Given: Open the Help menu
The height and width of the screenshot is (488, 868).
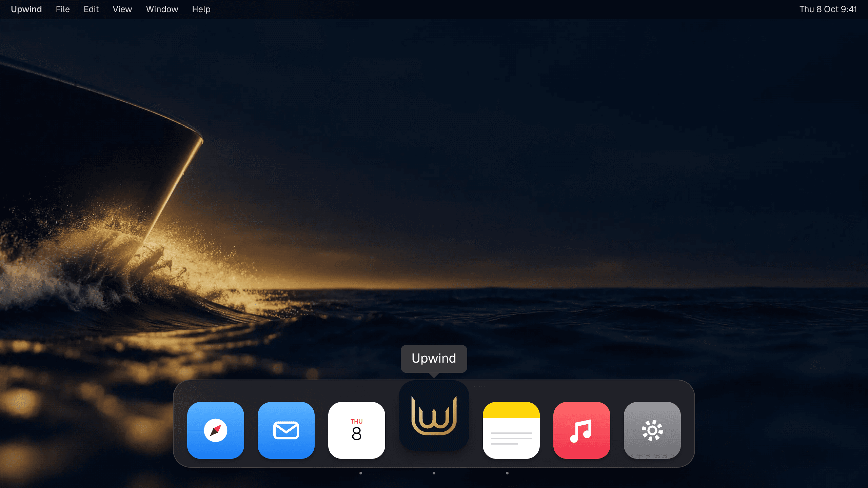Looking at the screenshot, I should [201, 9].
